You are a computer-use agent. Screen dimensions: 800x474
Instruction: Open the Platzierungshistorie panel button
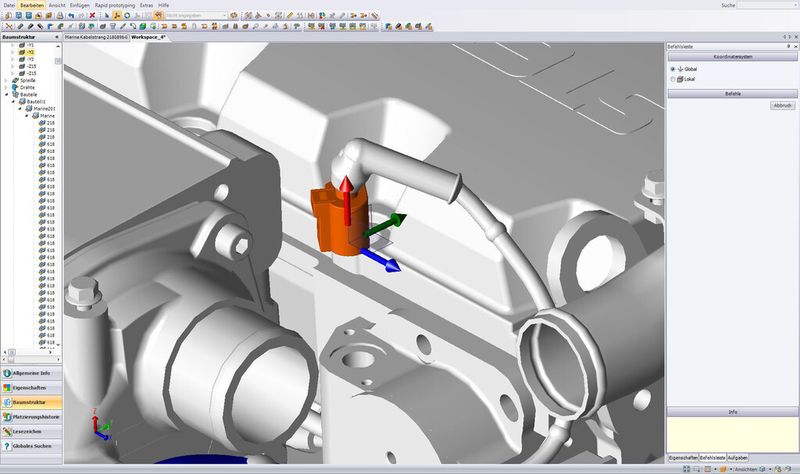[32, 417]
